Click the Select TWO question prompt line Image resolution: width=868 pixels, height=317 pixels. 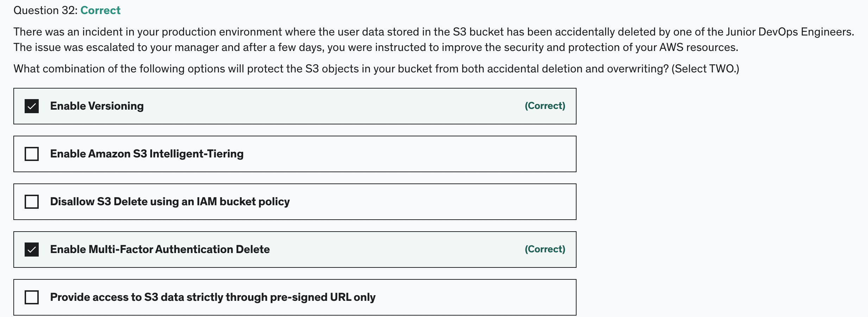pos(376,69)
